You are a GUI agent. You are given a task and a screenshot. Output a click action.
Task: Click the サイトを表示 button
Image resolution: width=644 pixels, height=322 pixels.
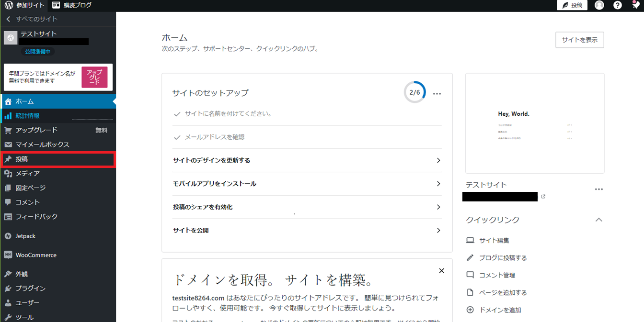(579, 40)
